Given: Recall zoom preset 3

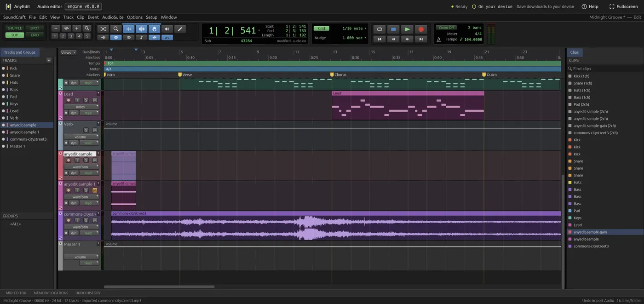Looking at the screenshot, I should 71,36.
